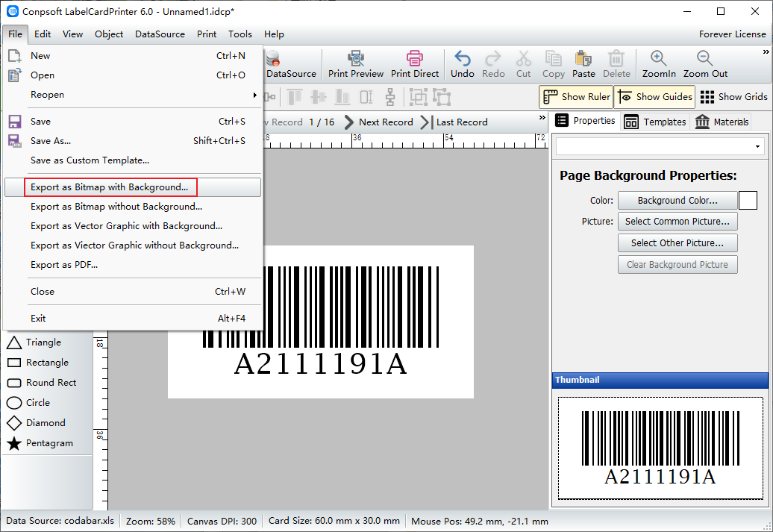Open the DataSource menu in menu bar

click(x=160, y=34)
